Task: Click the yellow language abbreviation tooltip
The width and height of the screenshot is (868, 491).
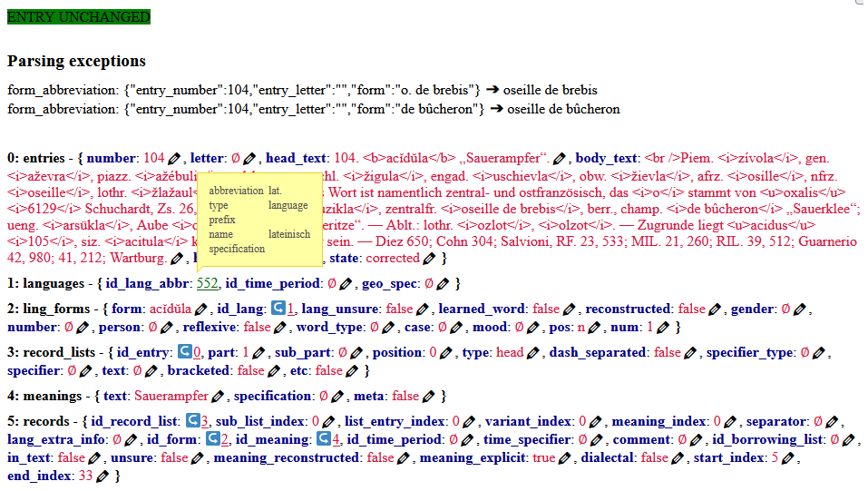Action: (259, 219)
